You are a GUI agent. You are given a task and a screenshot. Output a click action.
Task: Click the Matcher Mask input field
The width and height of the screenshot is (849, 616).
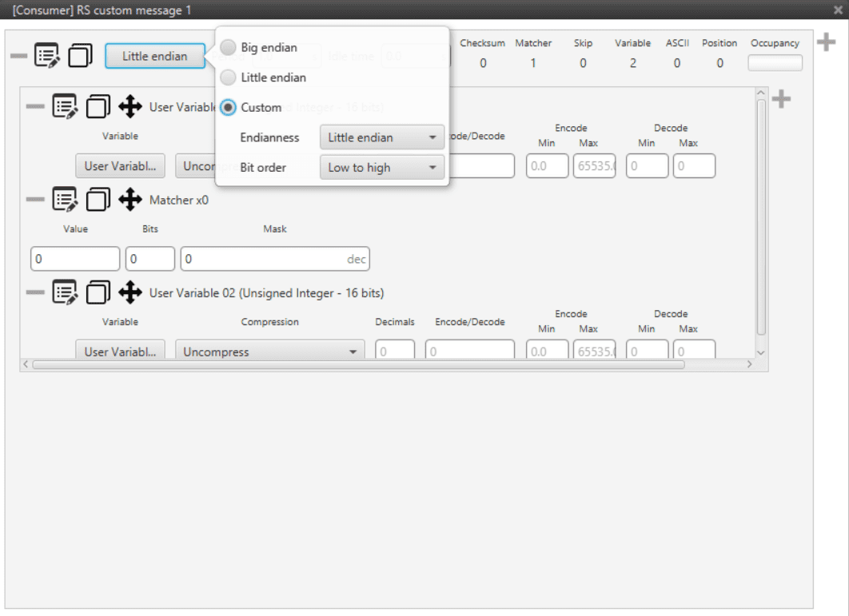(x=275, y=259)
